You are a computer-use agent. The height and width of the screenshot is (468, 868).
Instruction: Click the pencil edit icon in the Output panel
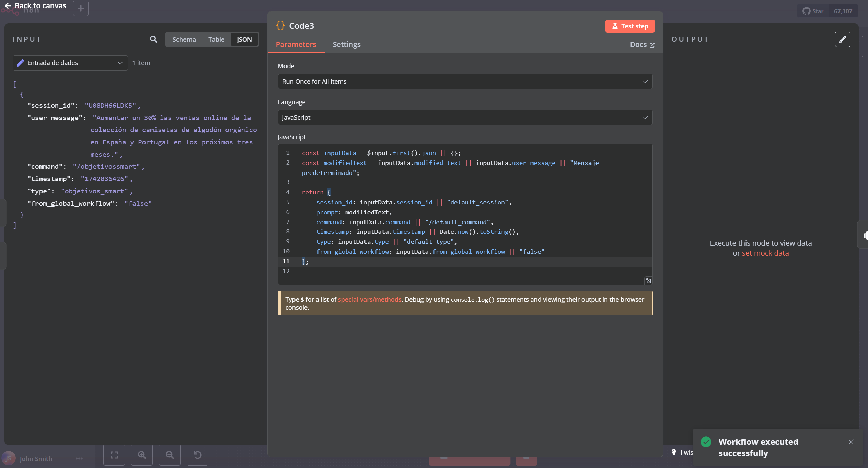pyautogui.click(x=842, y=39)
